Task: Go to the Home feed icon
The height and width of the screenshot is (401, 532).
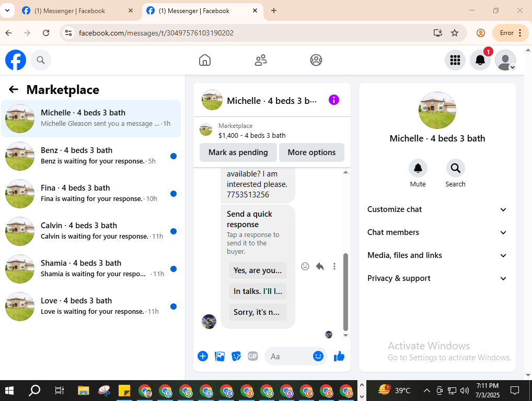Action: pyautogui.click(x=204, y=60)
